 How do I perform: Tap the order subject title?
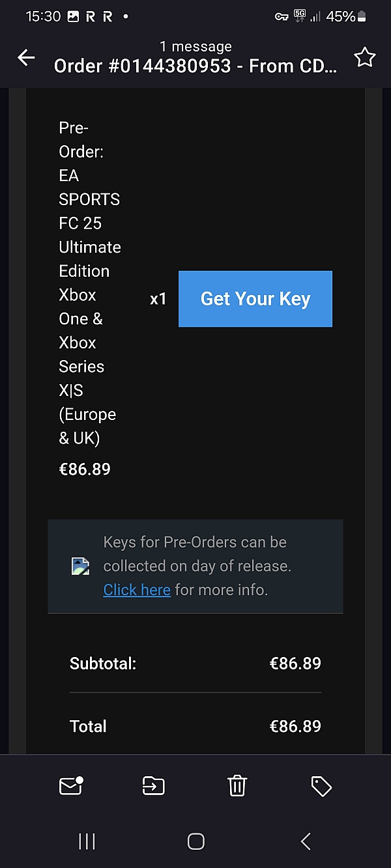(195, 66)
